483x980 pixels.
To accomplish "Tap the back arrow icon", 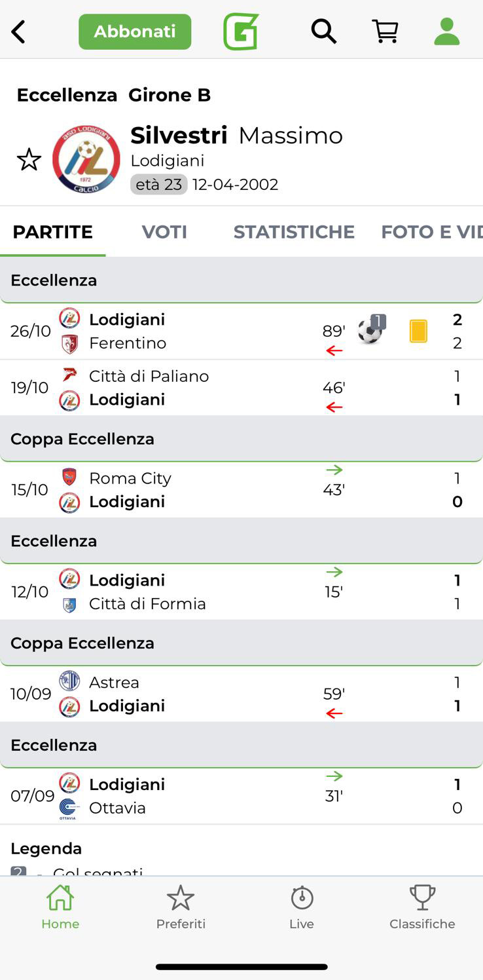I will (x=18, y=31).
